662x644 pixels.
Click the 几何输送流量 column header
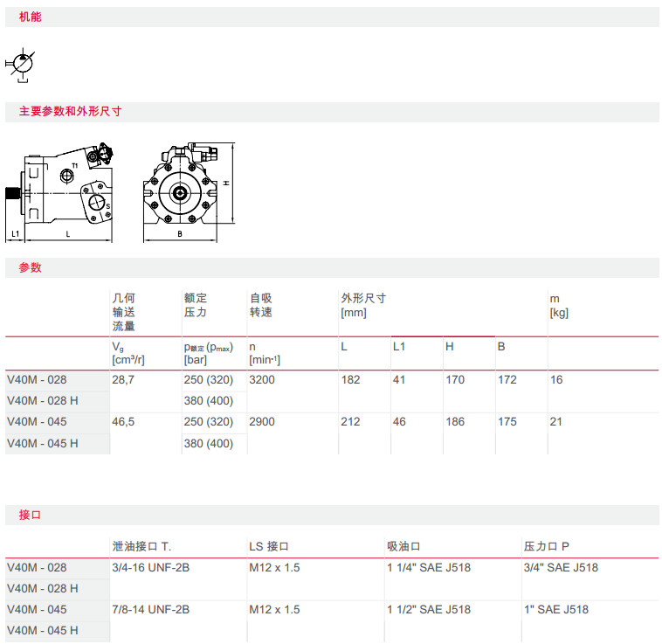[124, 312]
